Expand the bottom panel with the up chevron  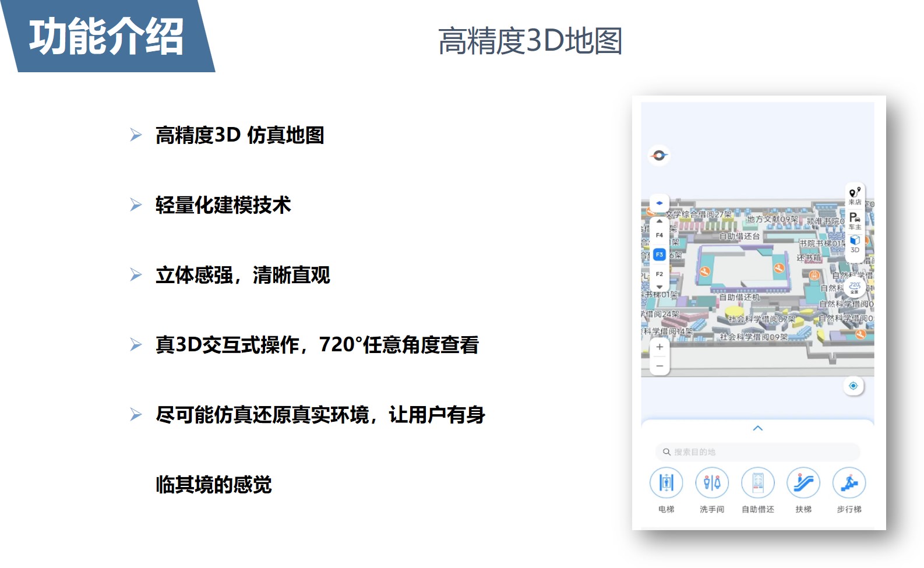(757, 428)
